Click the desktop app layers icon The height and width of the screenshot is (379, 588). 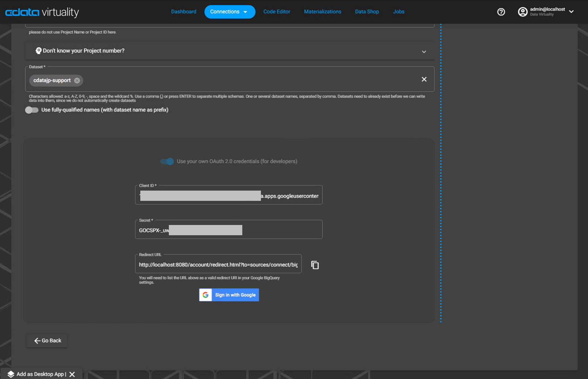(x=11, y=374)
